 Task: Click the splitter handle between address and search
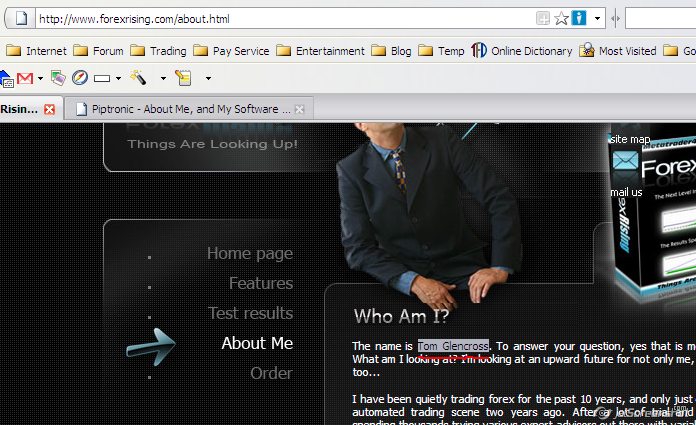615,19
